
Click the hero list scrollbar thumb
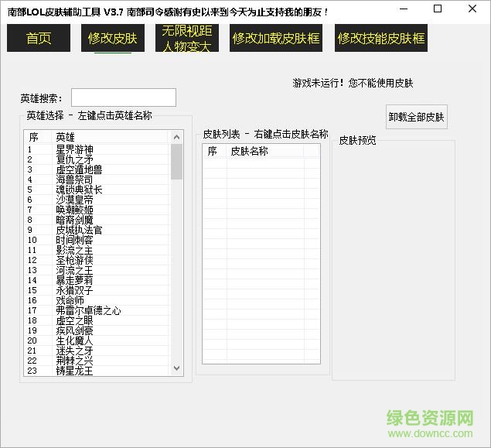point(176,161)
